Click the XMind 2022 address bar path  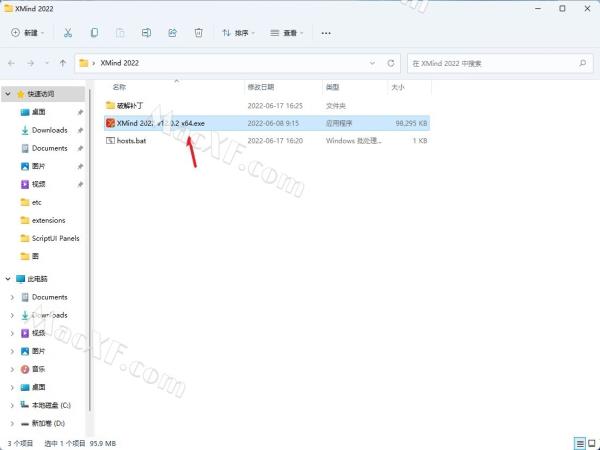coord(119,63)
